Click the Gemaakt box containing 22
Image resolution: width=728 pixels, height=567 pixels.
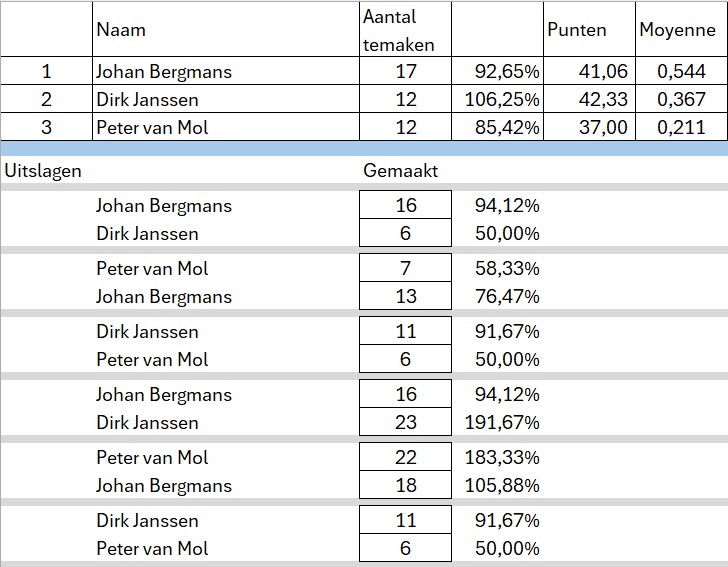[405, 457]
